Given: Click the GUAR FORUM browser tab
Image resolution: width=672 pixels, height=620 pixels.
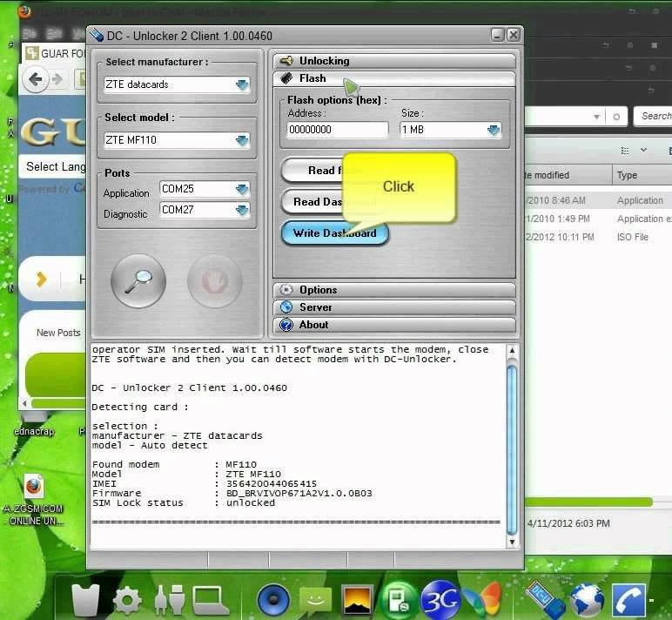Looking at the screenshot, I should (x=55, y=54).
